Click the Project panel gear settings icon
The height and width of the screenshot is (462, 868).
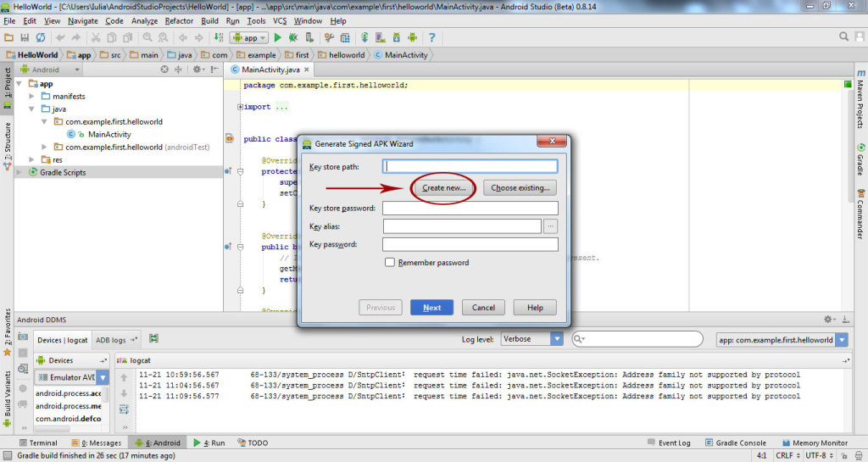(197, 70)
